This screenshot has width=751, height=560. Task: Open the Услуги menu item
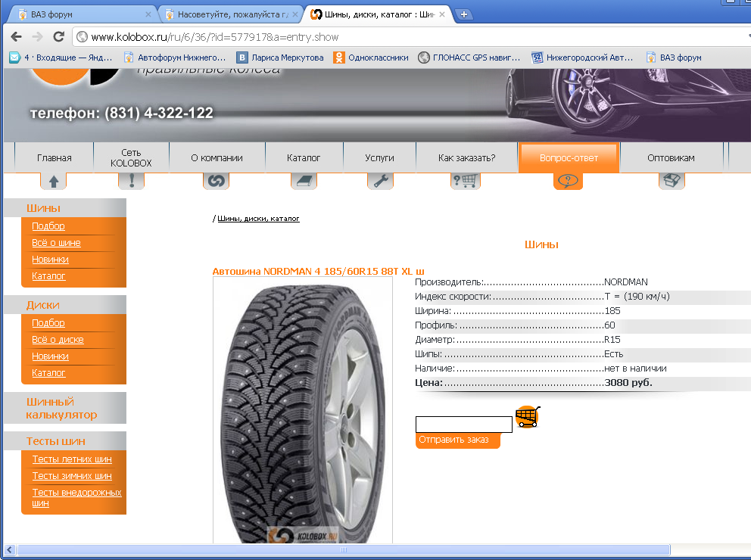[379, 157]
